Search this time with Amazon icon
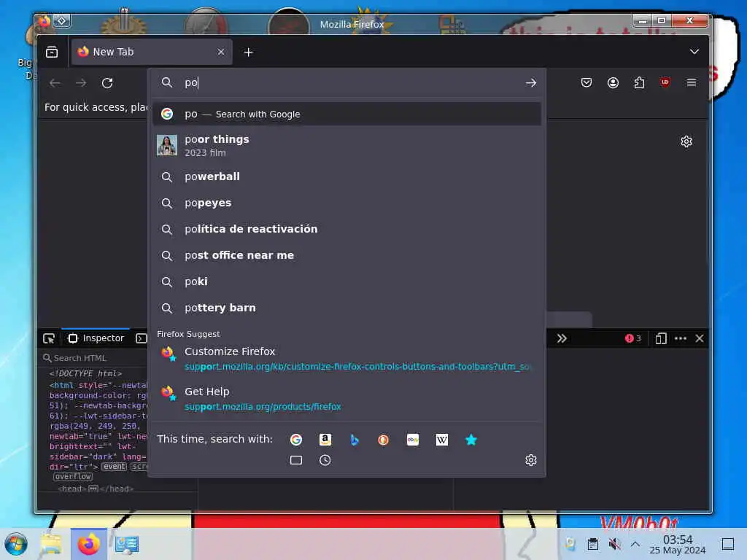747x560 pixels. [325, 440]
